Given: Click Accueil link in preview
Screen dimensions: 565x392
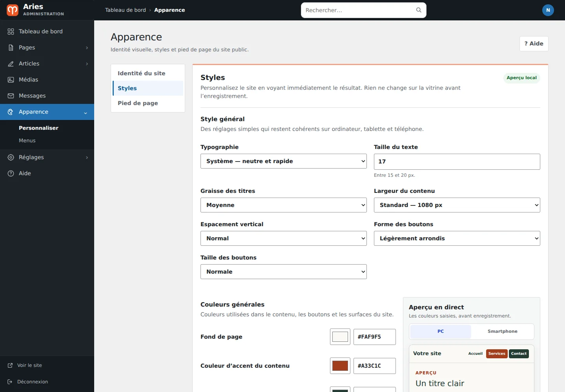Looking at the screenshot, I should tap(475, 354).
